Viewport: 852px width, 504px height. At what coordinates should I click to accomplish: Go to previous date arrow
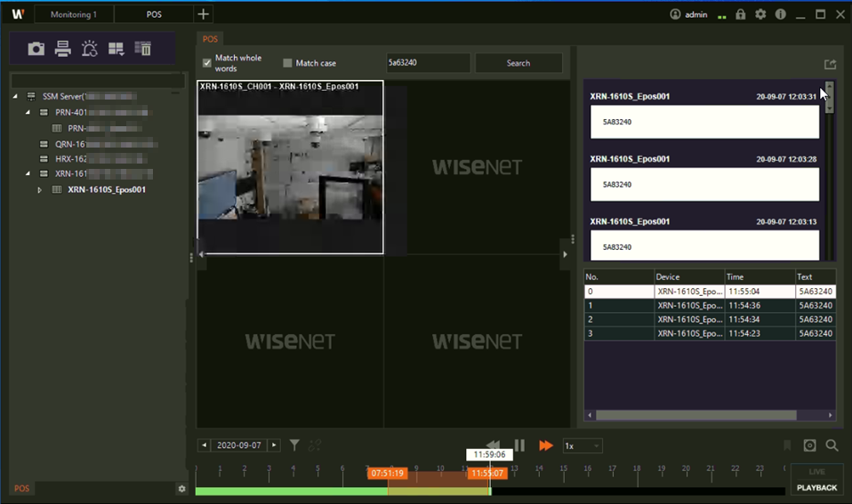click(x=204, y=445)
